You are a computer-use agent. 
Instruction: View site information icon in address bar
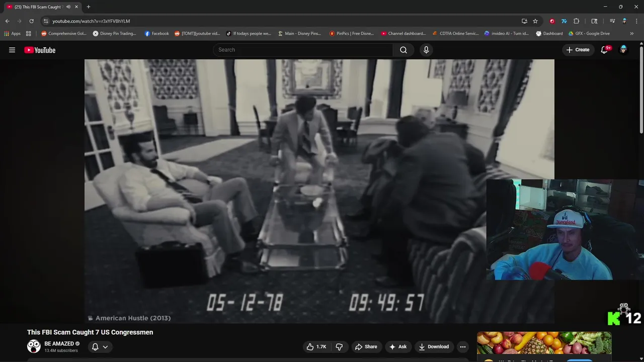point(46,21)
